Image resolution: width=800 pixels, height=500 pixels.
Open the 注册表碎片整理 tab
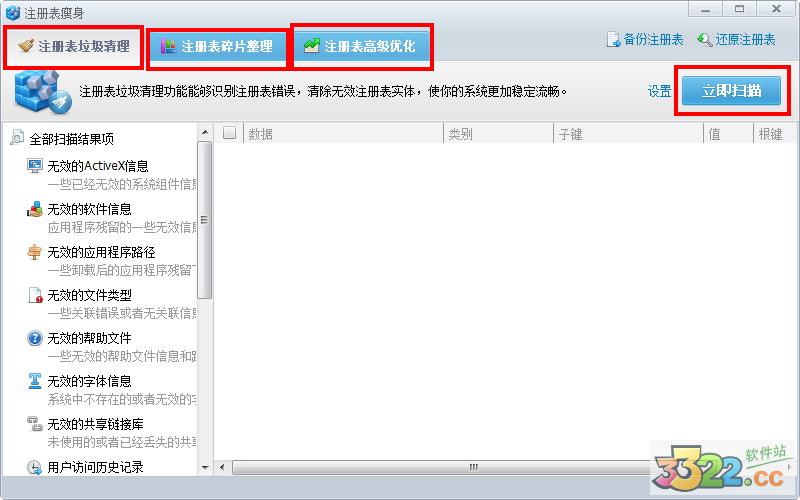(217, 47)
